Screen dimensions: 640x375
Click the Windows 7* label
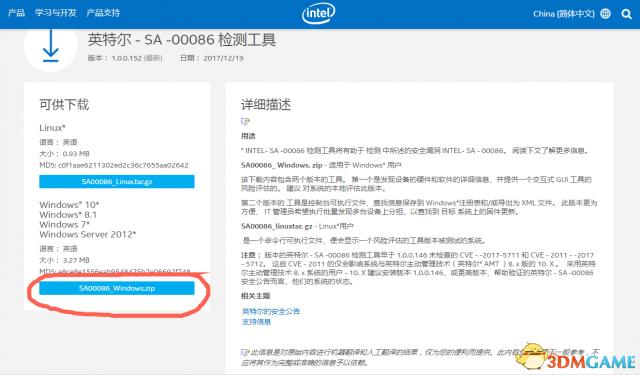64,224
